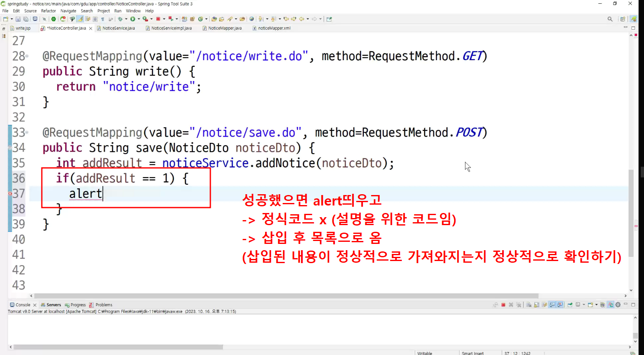Toggle the colored AC icon in Console toolbar
Viewport: 644px width, 355px height.
[x=611, y=305]
